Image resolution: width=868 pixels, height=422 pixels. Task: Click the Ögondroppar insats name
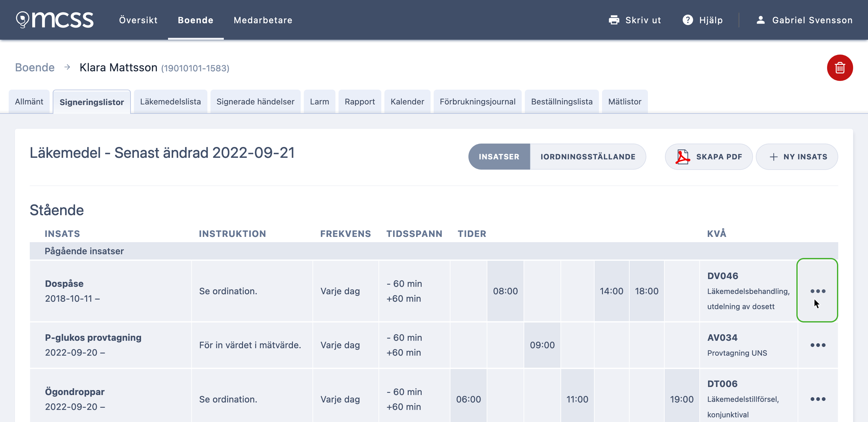coord(74,392)
